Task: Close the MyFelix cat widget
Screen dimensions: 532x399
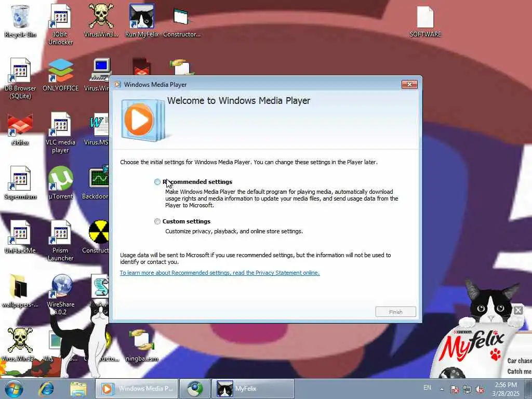Action: pyautogui.click(x=518, y=310)
